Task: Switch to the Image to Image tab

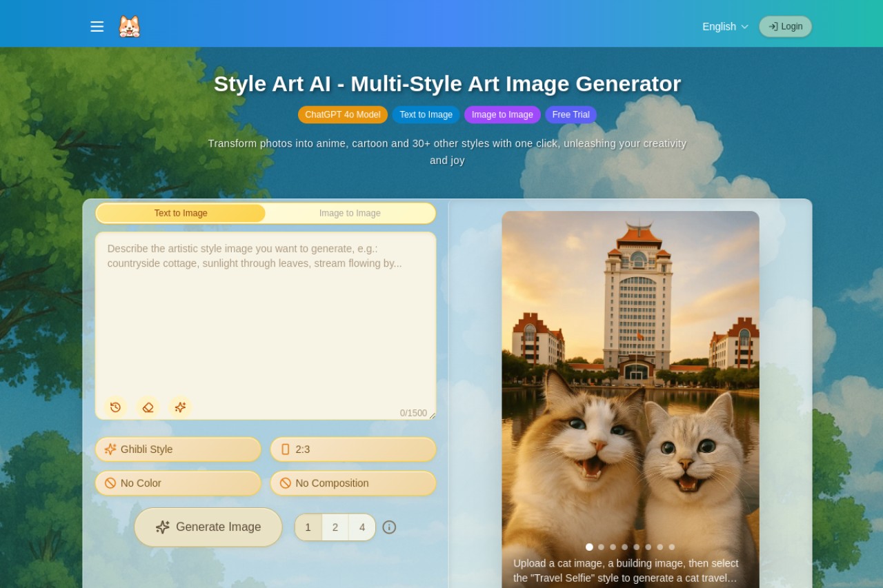Action: [x=350, y=213]
